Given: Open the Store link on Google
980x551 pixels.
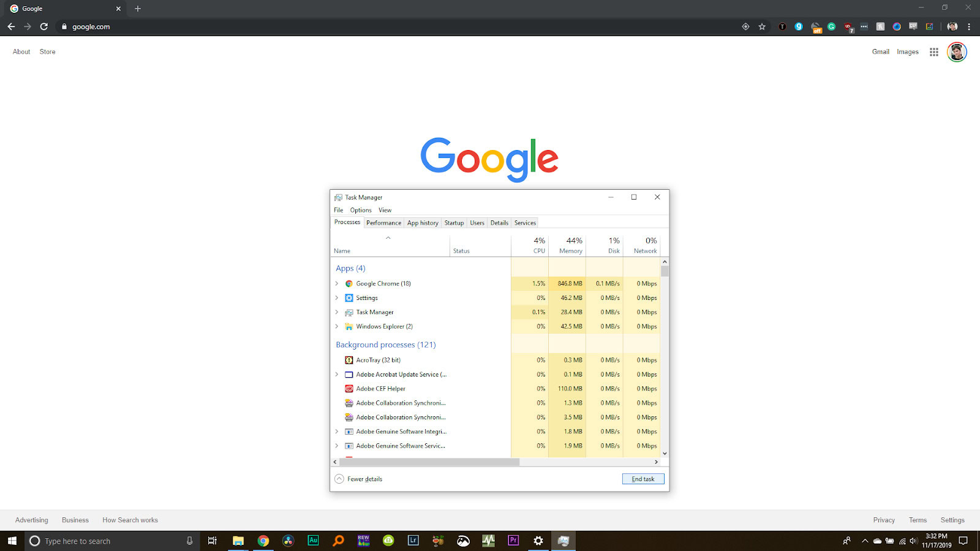Looking at the screenshot, I should click(x=47, y=52).
